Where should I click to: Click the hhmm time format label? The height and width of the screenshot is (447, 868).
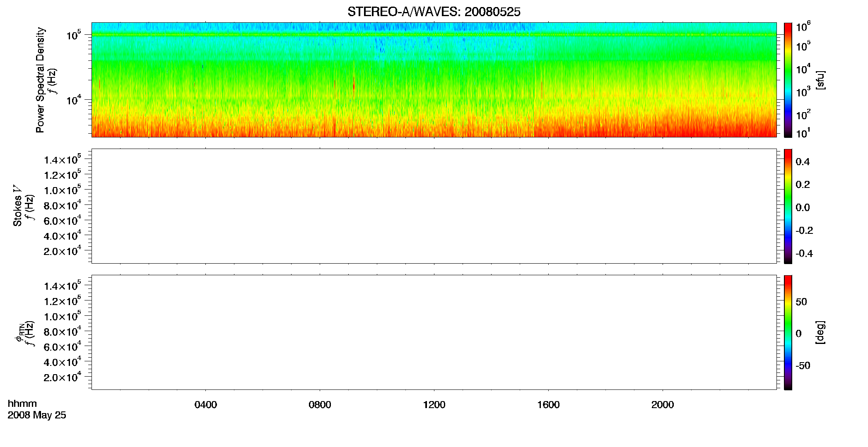point(22,404)
